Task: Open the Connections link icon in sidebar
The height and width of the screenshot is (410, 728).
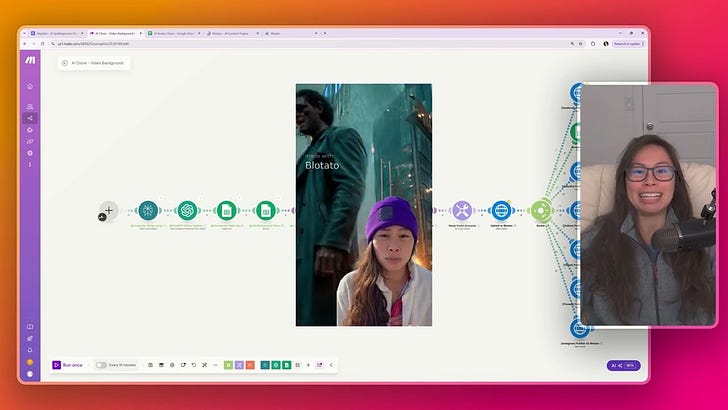Action: [30, 141]
